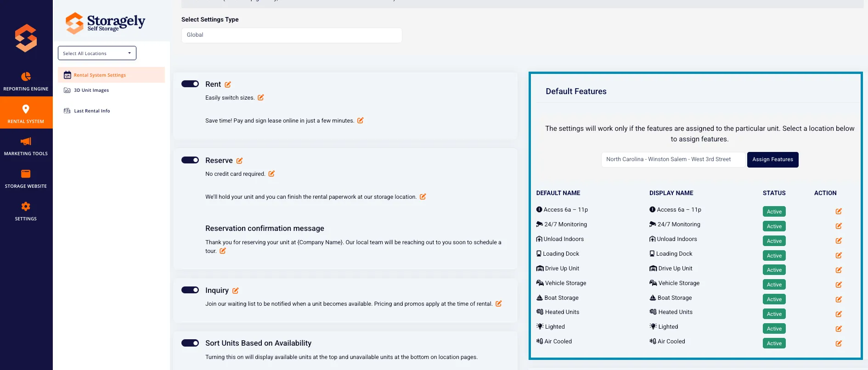
Task: Edit the 'We'll hold your unit' text
Action: tap(423, 196)
